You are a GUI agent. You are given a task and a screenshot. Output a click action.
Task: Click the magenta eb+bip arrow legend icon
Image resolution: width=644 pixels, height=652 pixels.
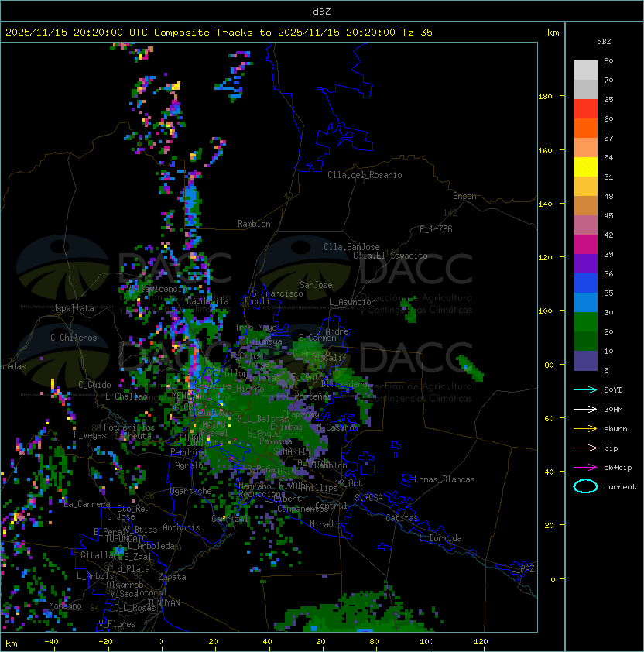585,468
